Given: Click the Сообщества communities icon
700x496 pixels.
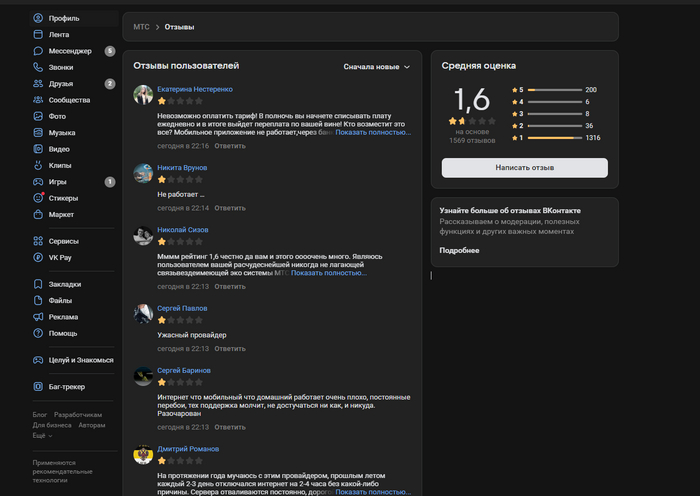Looking at the screenshot, I should point(38,100).
